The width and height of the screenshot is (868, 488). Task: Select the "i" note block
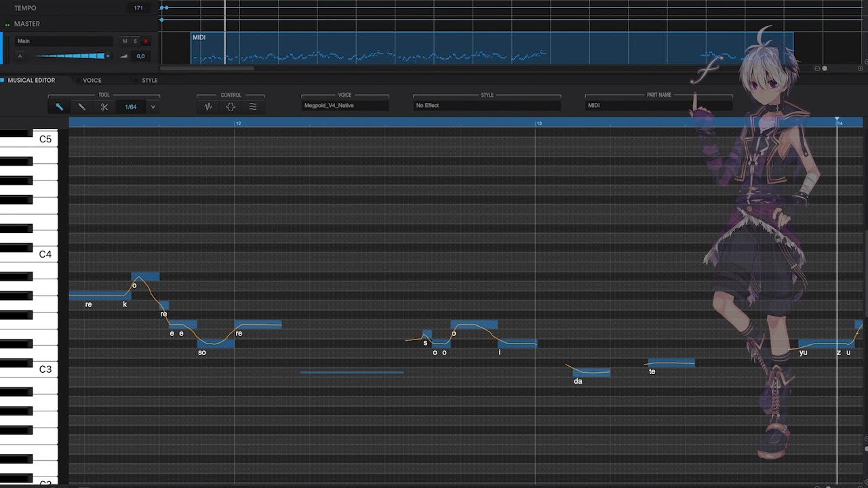pos(517,344)
